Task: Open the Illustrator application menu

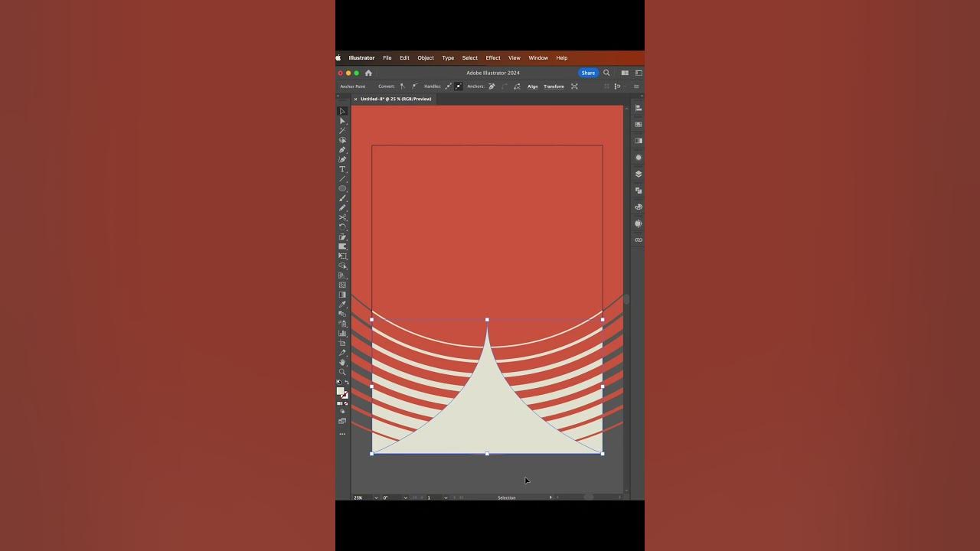Action: [361, 58]
